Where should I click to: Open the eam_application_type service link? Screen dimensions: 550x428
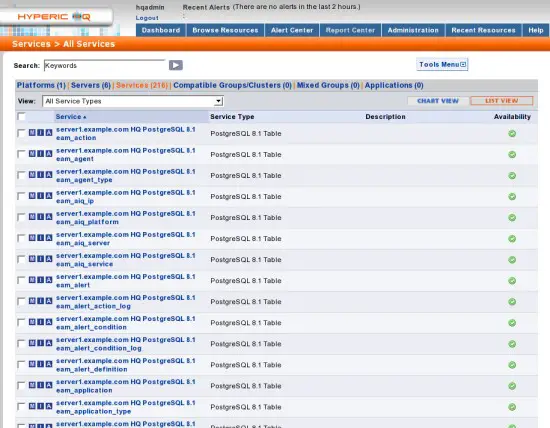(126, 407)
